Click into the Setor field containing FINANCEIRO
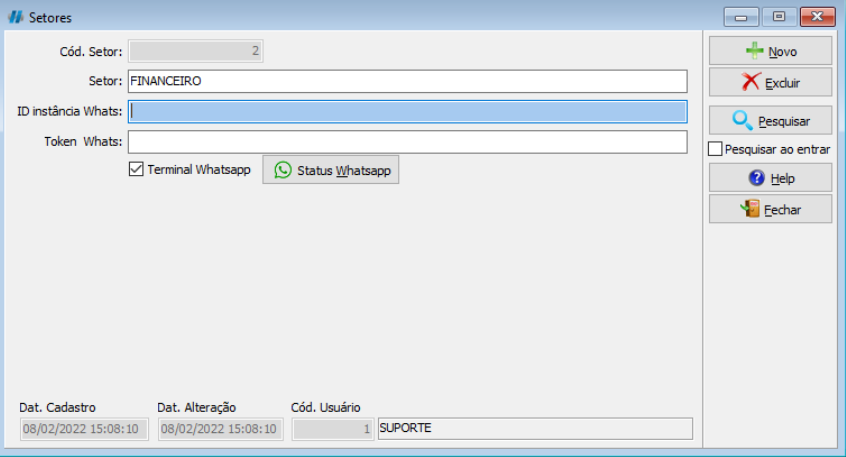This screenshot has height=457, width=846. (x=407, y=81)
